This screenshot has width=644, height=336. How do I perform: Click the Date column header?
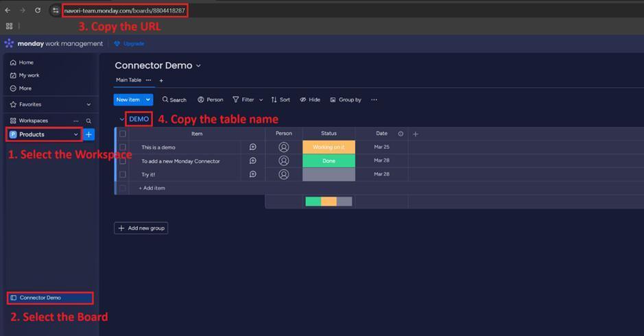[x=381, y=134]
